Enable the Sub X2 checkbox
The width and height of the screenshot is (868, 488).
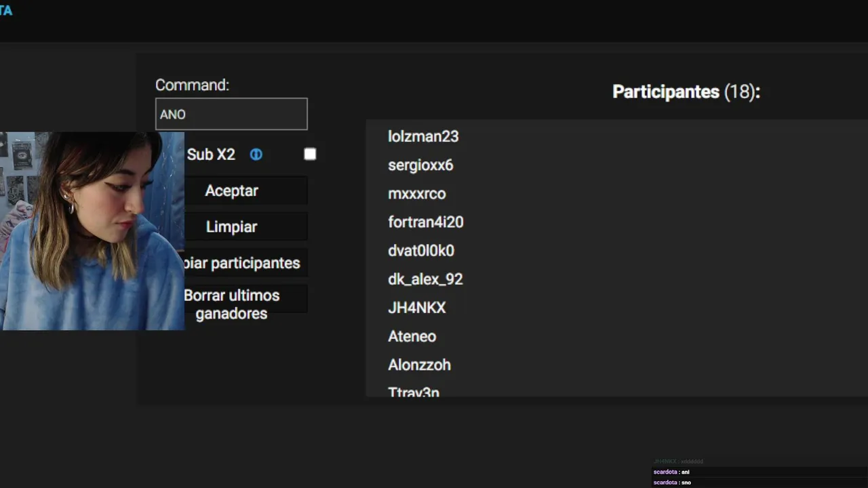[310, 155]
